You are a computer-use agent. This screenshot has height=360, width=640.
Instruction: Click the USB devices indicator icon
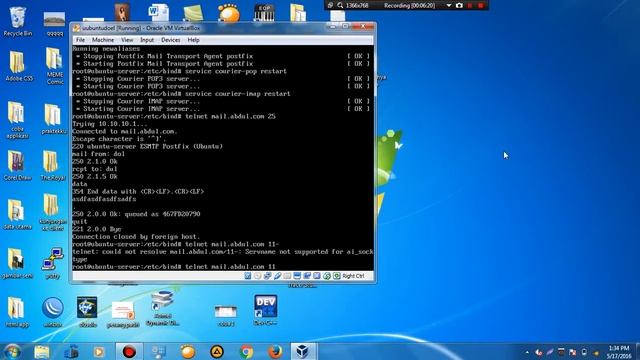(278, 276)
